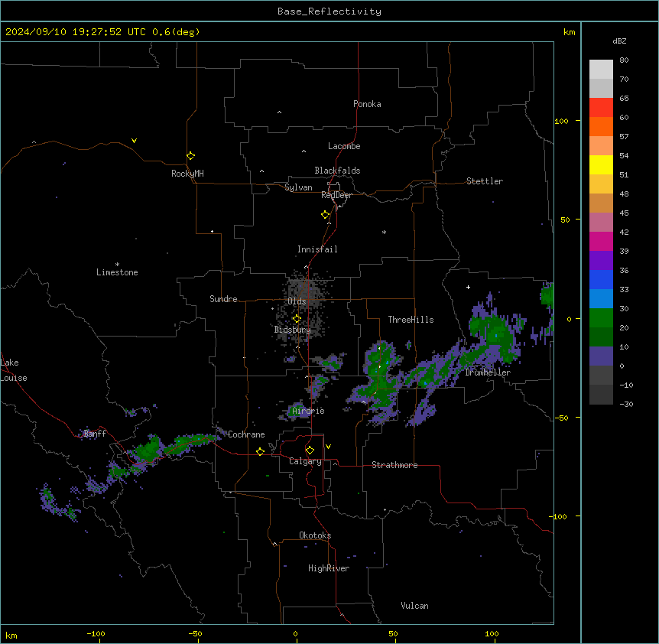Click the yellow marker directly above Calgary label
Image resolution: width=659 pixels, height=644 pixels.
pos(310,450)
